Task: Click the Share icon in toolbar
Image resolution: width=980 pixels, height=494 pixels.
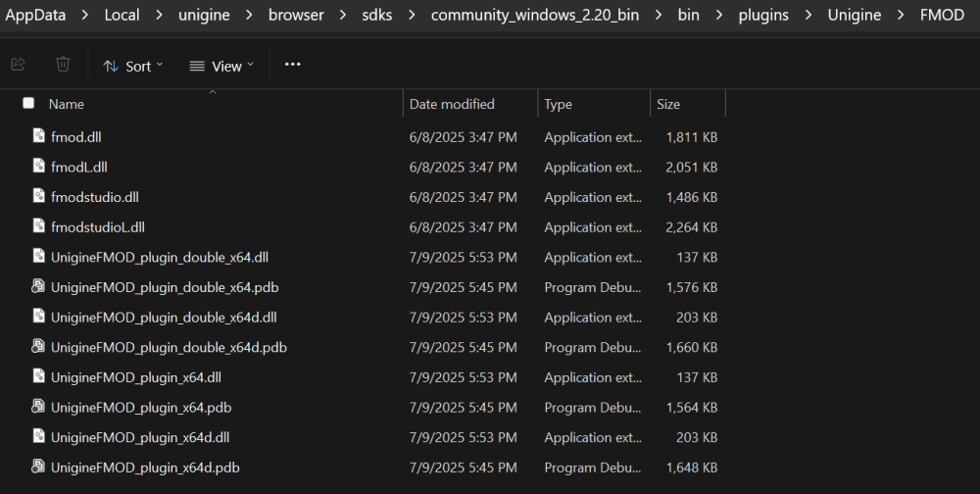Action: (18, 65)
